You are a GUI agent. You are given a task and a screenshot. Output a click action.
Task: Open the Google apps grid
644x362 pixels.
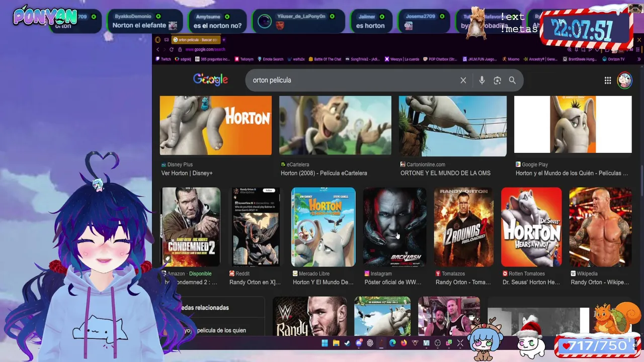pos(608,80)
